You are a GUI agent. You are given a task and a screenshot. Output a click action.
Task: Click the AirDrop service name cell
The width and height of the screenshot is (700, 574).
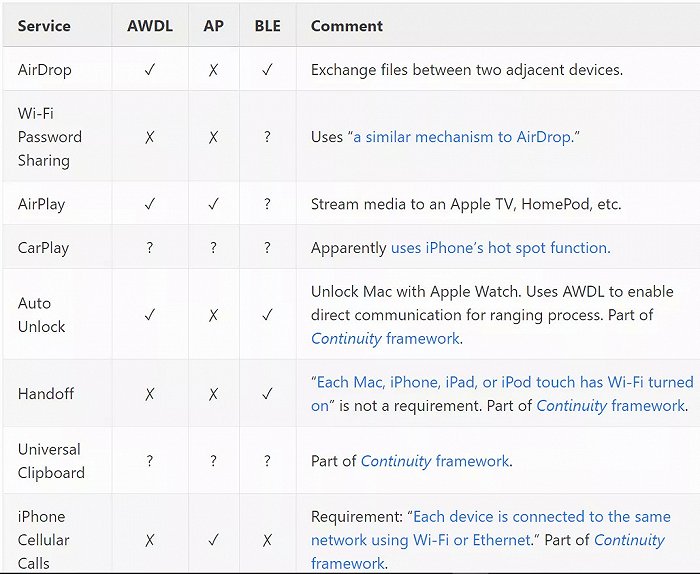pos(46,70)
